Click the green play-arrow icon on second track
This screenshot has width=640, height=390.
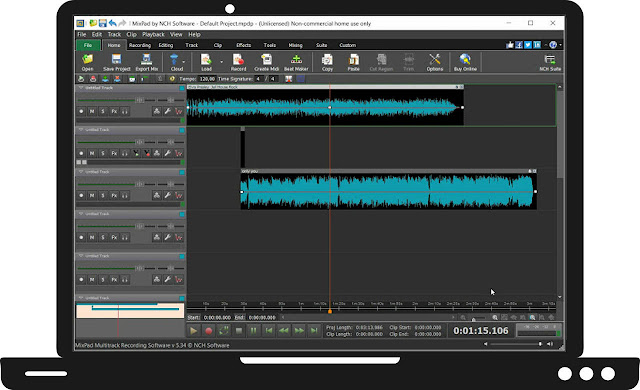point(136,153)
